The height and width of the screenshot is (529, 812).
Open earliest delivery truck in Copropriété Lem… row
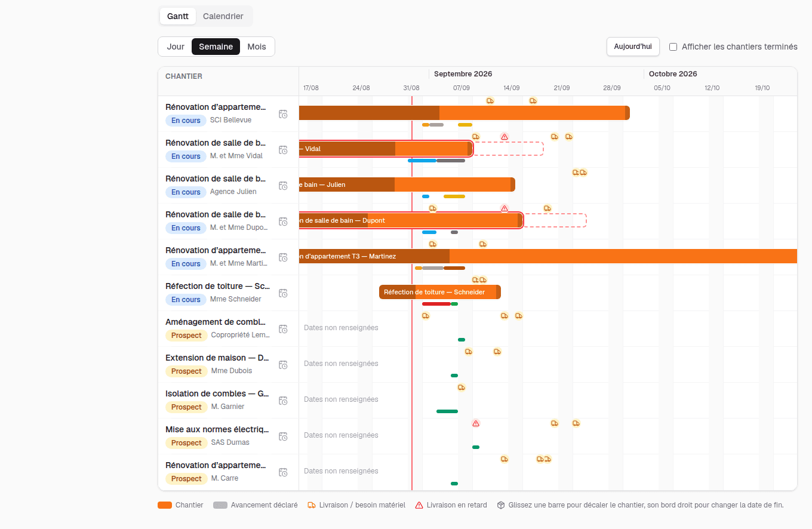(x=426, y=316)
